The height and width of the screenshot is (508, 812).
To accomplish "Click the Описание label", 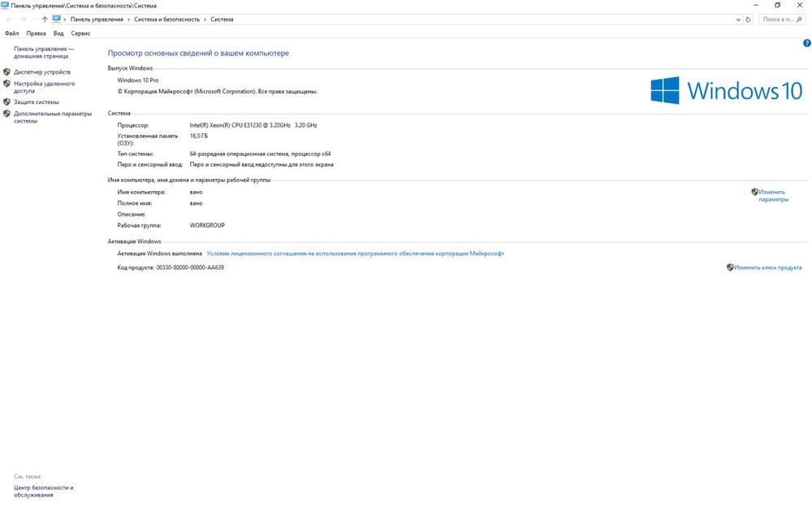I will (x=132, y=214).
